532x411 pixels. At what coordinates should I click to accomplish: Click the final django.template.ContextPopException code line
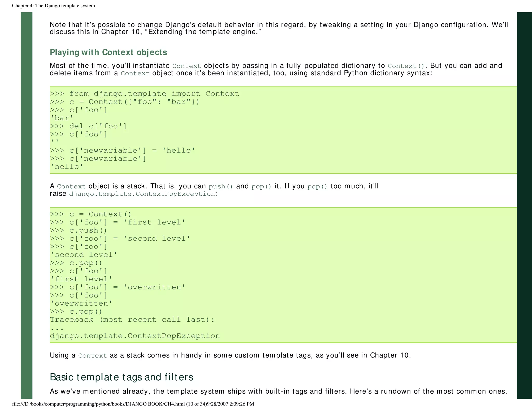135,336
